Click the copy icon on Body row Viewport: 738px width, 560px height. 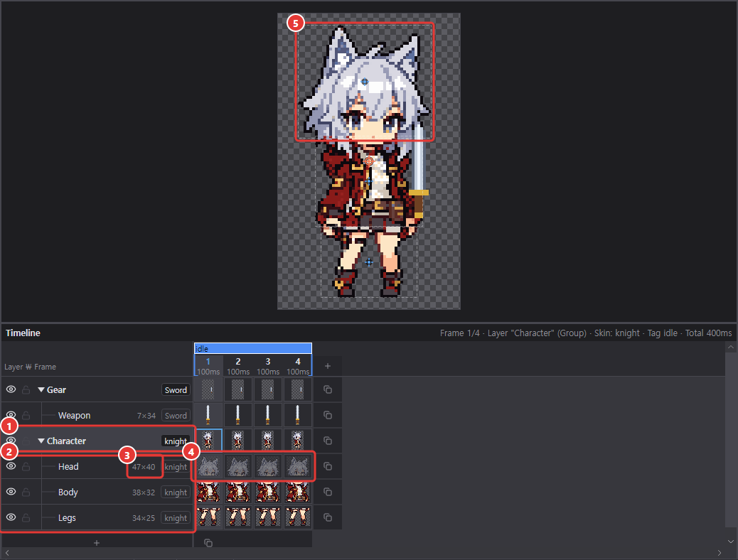point(328,492)
